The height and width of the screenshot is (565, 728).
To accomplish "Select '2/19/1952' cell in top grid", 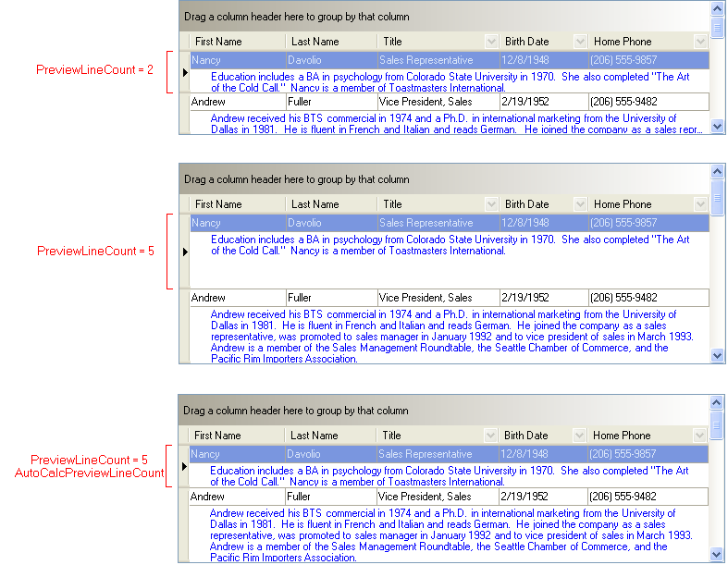I will (544, 102).
